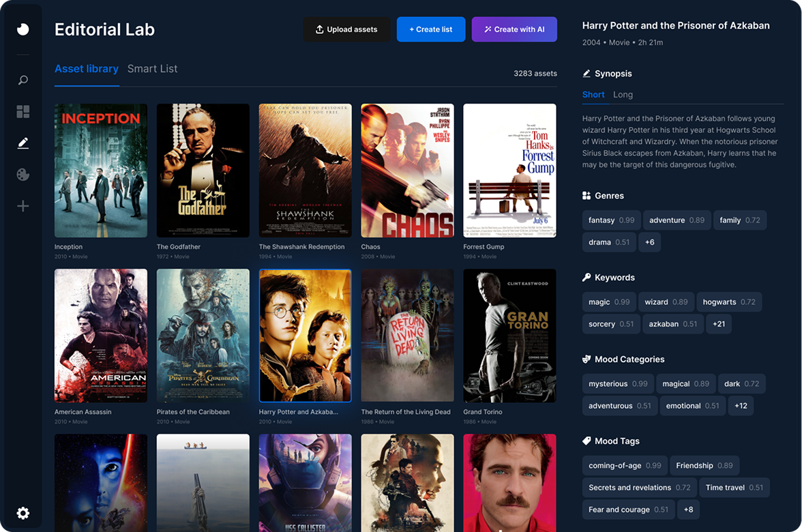Viewport: 802px width, 532px height.
Task: Open The Godfather poster
Action: [203, 171]
